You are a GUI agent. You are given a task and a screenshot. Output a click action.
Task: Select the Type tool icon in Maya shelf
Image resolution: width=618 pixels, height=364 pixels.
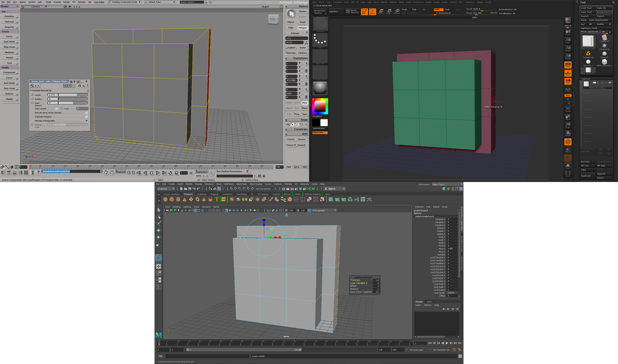point(216,199)
